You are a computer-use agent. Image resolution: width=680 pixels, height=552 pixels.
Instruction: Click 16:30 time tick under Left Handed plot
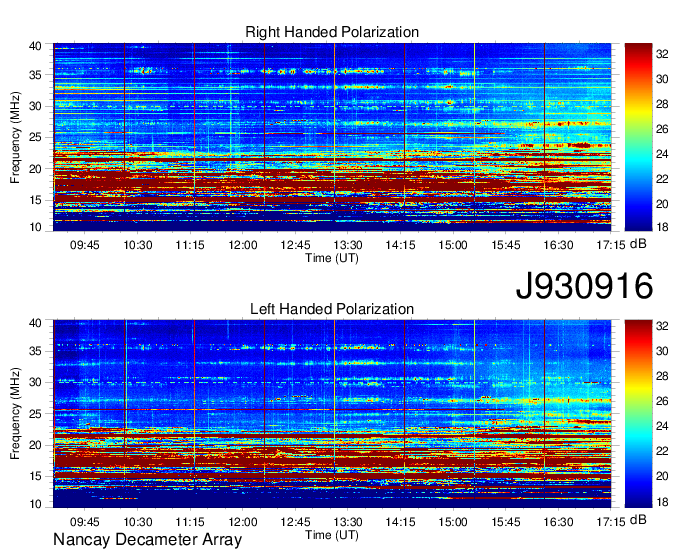click(x=559, y=522)
